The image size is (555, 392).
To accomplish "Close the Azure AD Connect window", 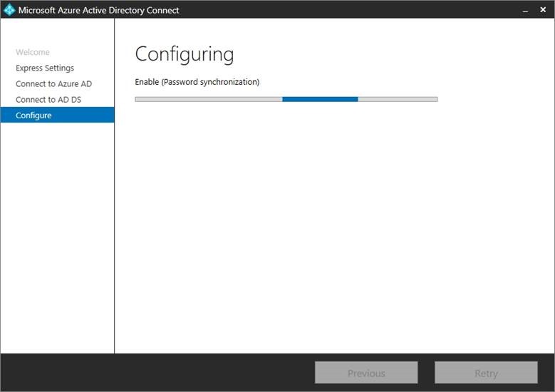I will click(543, 9).
